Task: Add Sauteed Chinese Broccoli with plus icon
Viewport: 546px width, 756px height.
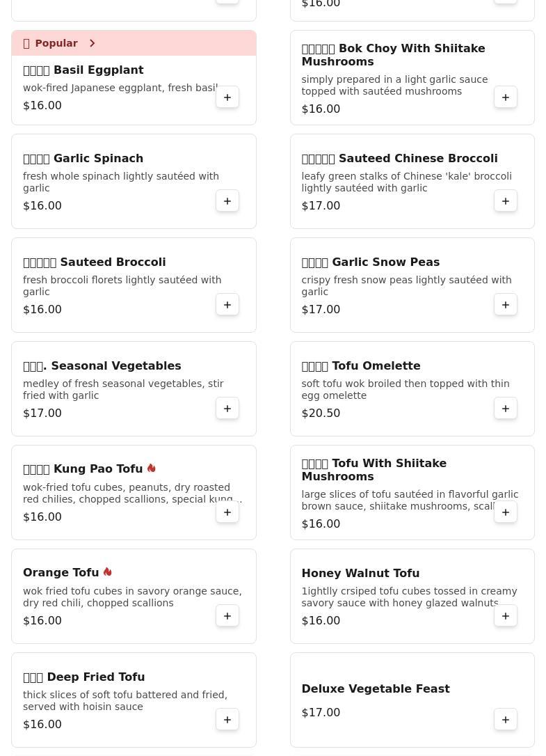Action: click(506, 201)
